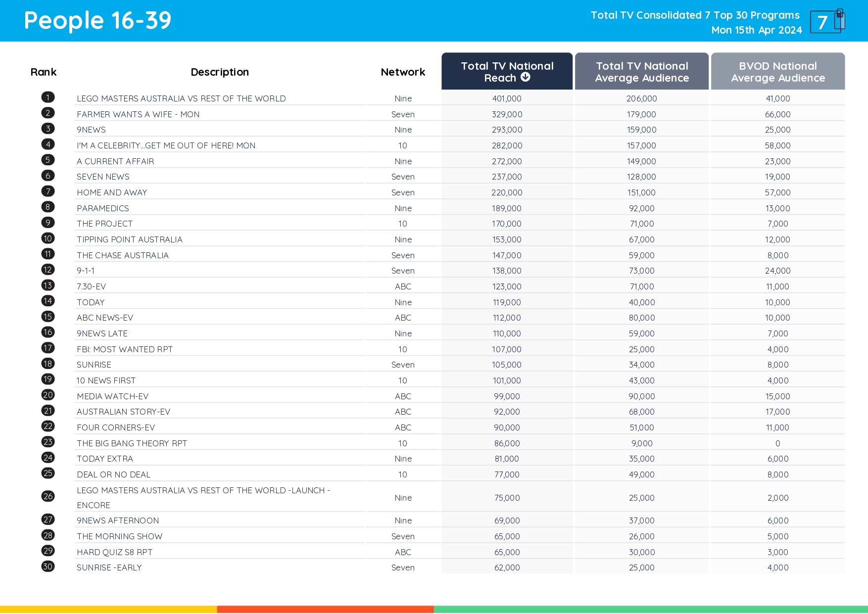Viewport: 868px width, 614px height.
Task: Toggle sorting by BVOD National Average Audience column
Action: tap(777, 71)
